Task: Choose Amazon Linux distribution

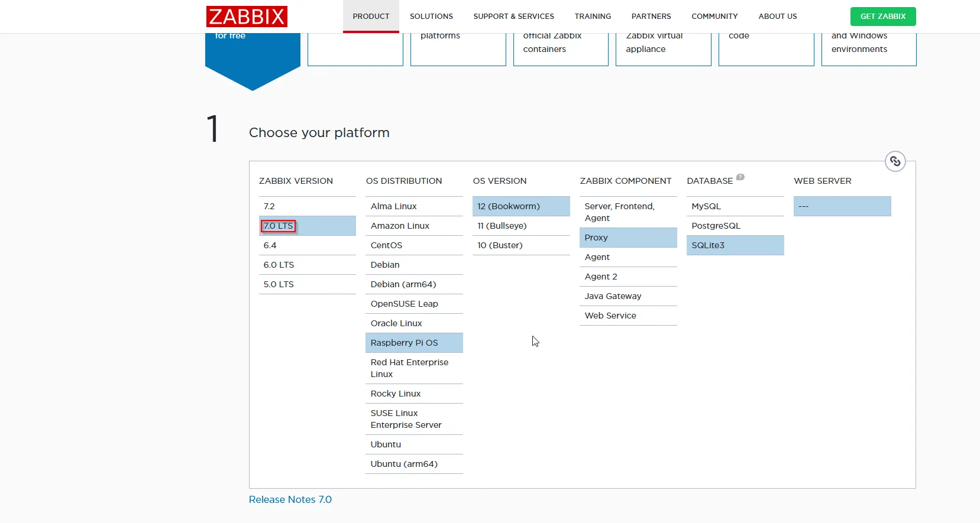Action: pos(414,226)
